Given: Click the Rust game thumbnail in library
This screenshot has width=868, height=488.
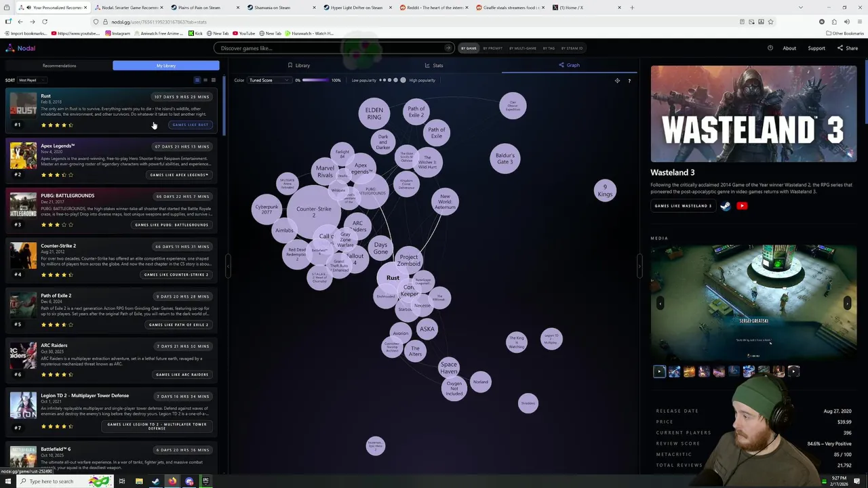Looking at the screenshot, I should click(23, 106).
